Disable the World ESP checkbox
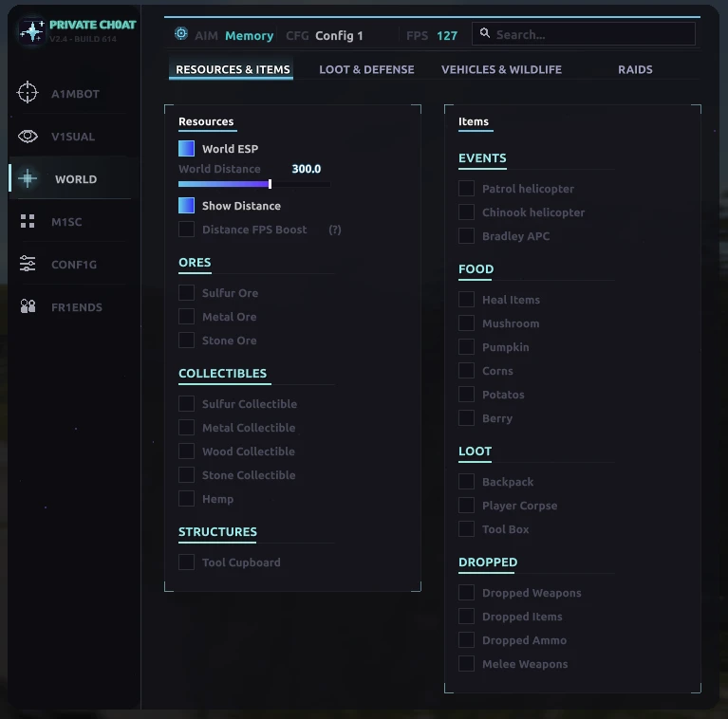The width and height of the screenshot is (728, 719). (x=187, y=148)
